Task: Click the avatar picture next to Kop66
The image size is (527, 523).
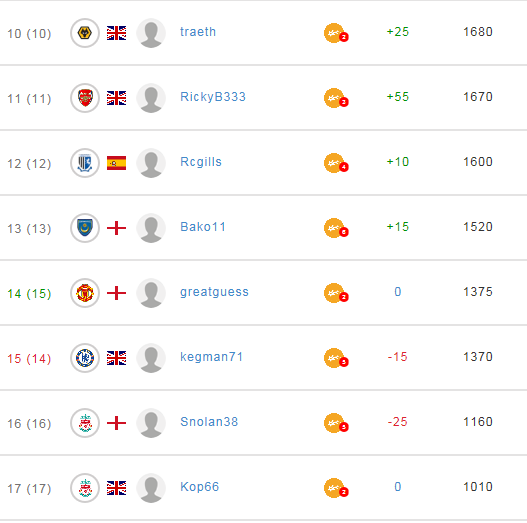Action: [151, 488]
